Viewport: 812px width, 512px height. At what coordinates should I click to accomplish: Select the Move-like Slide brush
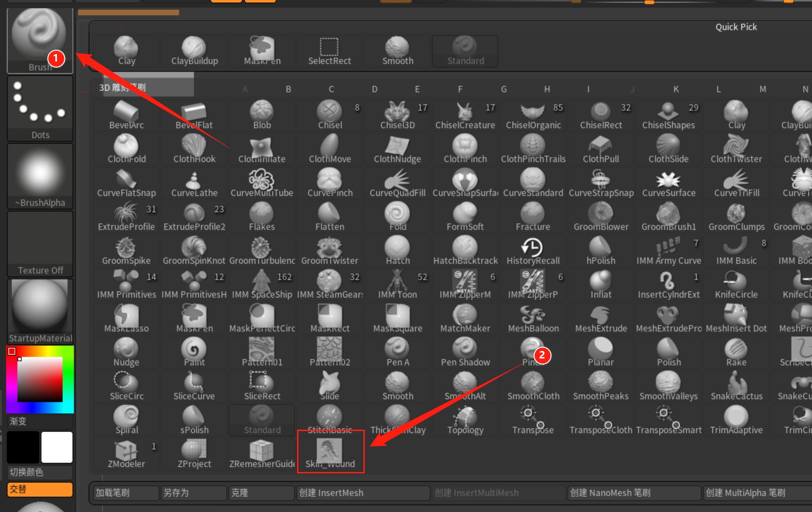(x=330, y=386)
